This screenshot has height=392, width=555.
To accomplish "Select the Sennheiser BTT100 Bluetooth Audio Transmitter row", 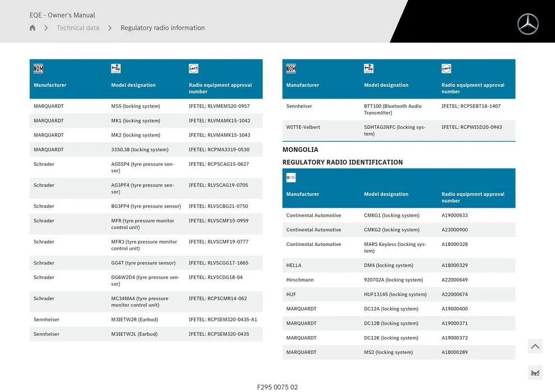I will pyautogui.click(x=399, y=109).
